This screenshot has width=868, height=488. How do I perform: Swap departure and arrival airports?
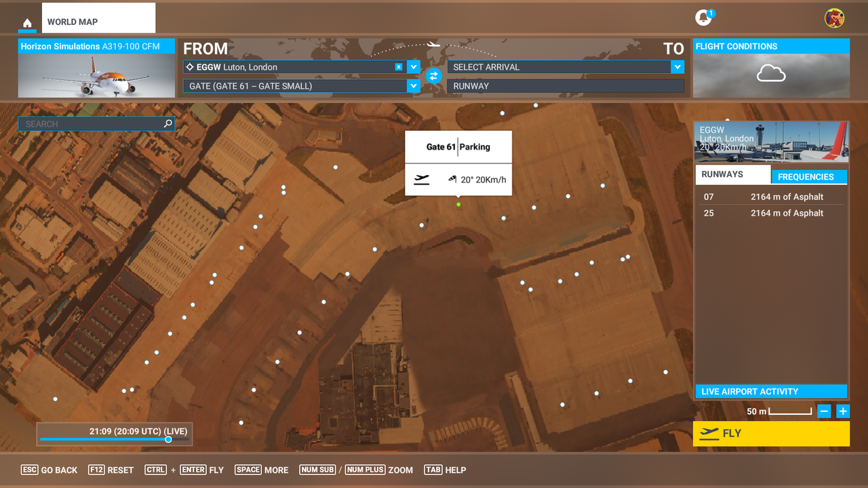tap(434, 76)
